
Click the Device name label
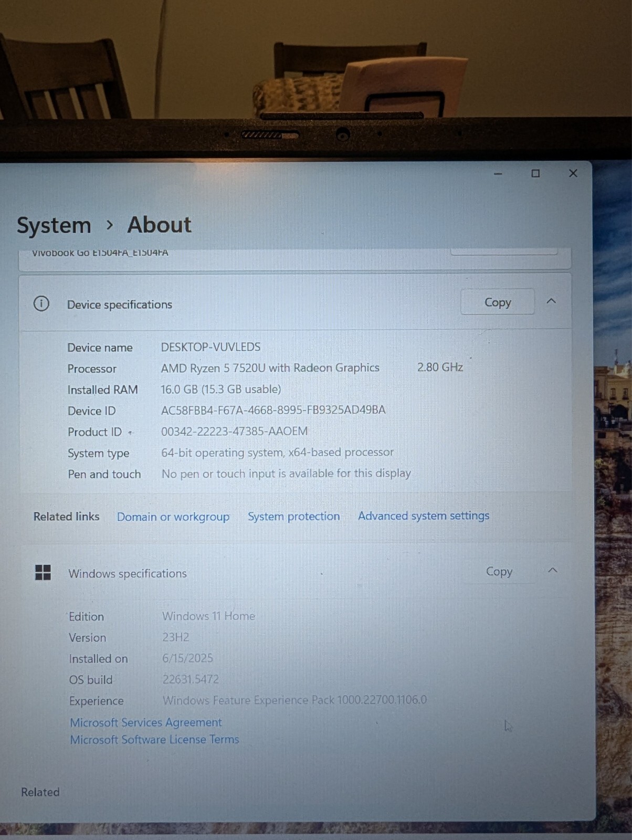click(100, 348)
